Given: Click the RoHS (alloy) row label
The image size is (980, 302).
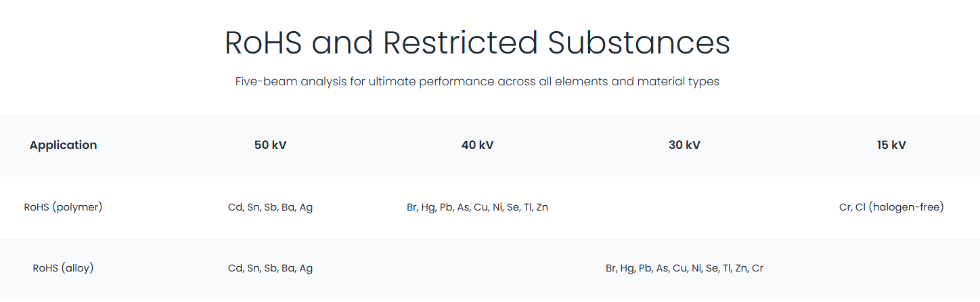Looking at the screenshot, I should pos(63,268).
